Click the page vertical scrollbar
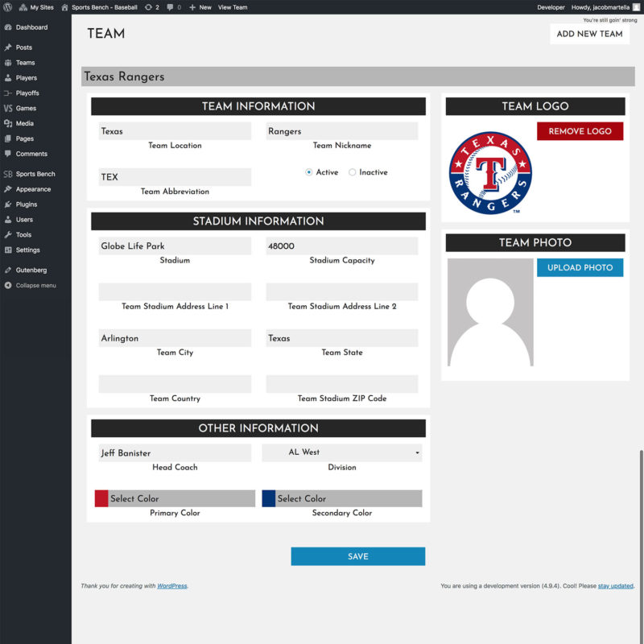Screen dimensions: 644x644 click(641, 547)
